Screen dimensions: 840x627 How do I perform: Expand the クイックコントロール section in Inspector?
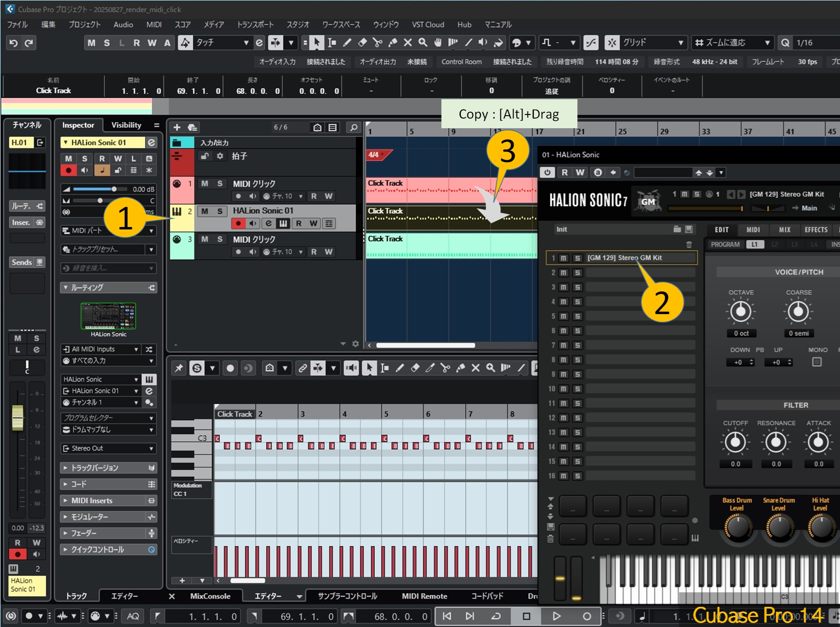(108, 550)
